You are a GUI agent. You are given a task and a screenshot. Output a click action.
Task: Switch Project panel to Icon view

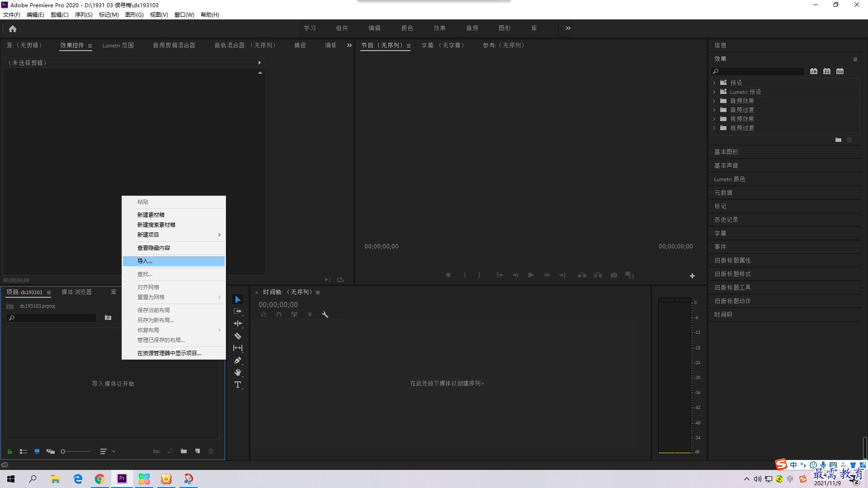pyautogui.click(x=37, y=451)
